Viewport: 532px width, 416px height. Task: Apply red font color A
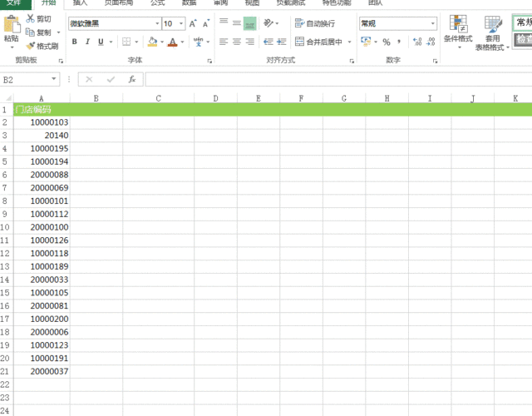pyautogui.click(x=173, y=42)
